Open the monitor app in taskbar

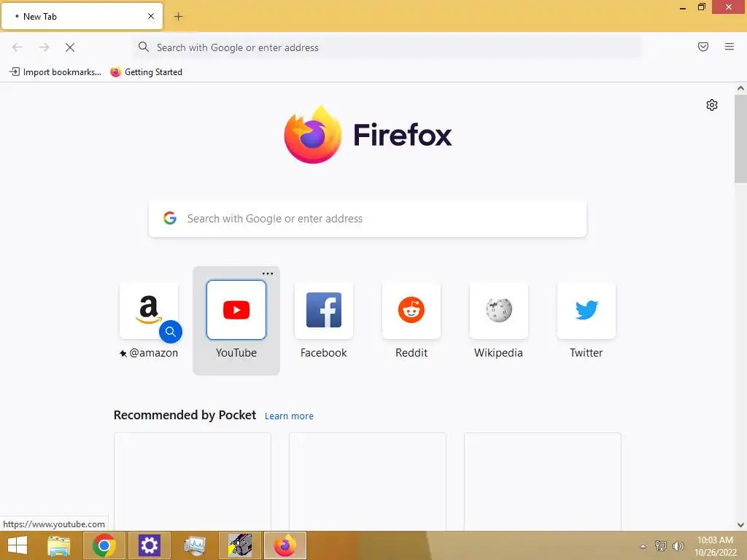(194, 545)
